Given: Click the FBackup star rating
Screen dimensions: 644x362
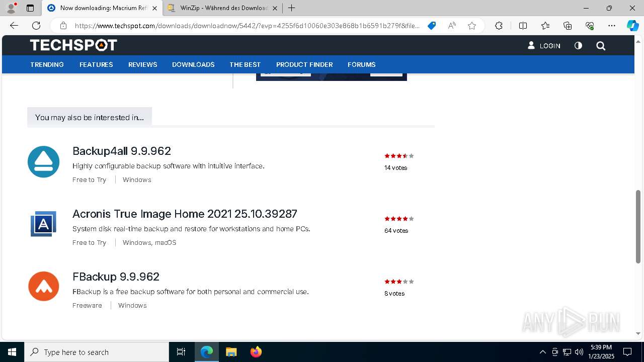Looking at the screenshot, I should click(399, 282).
